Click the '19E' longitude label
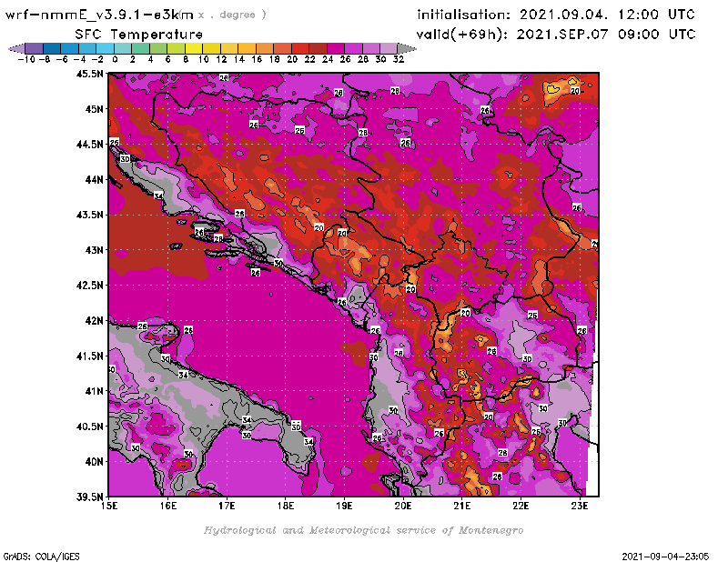The image size is (728, 562). [x=344, y=506]
